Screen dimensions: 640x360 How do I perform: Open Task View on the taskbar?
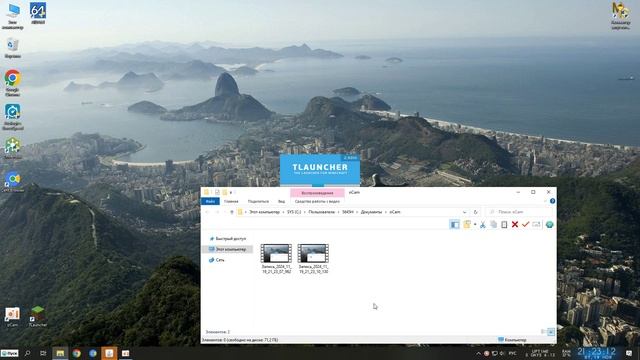coord(43,353)
